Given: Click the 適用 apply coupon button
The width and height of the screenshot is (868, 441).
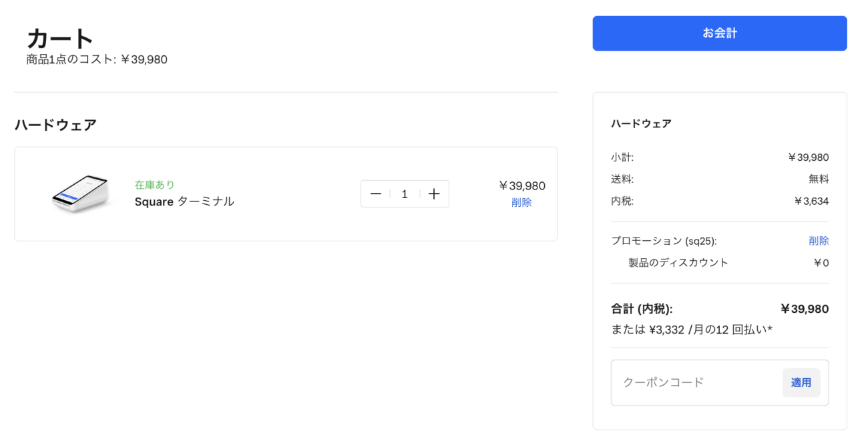Looking at the screenshot, I should point(801,383).
